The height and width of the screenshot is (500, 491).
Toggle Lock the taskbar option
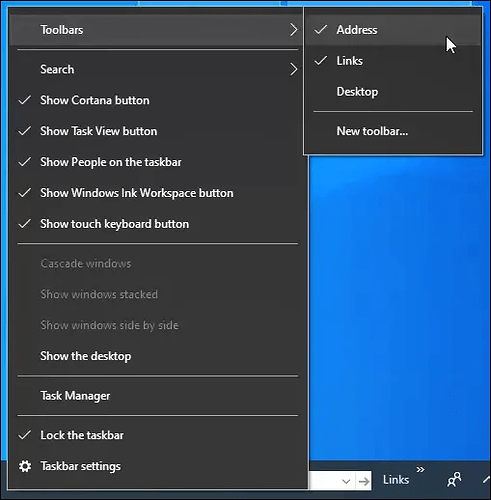[x=157, y=435]
